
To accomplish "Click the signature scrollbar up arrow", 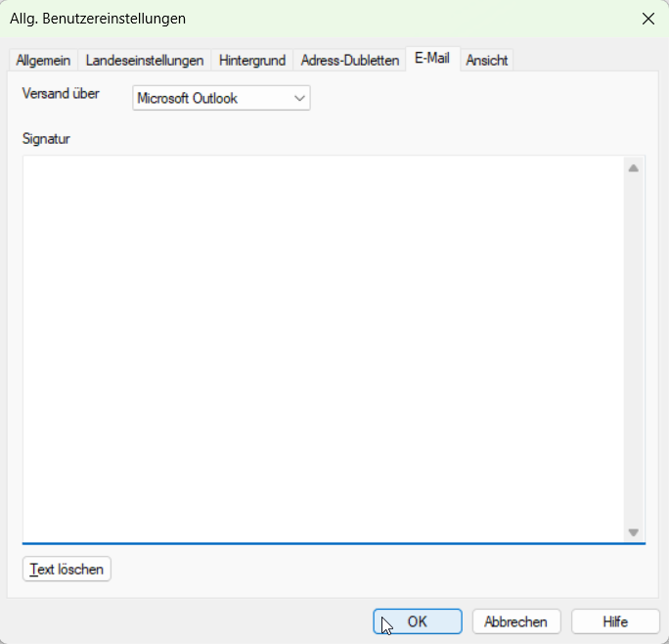I will tap(634, 168).
